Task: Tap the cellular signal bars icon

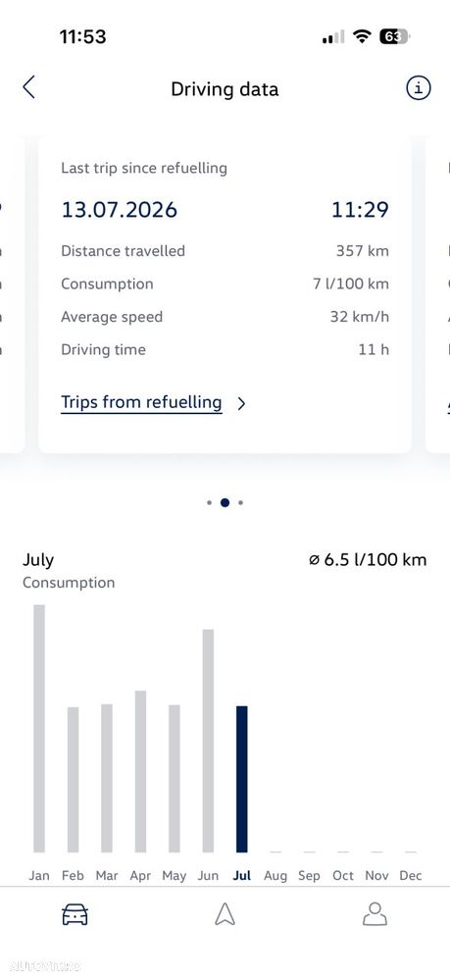Action: (333, 38)
